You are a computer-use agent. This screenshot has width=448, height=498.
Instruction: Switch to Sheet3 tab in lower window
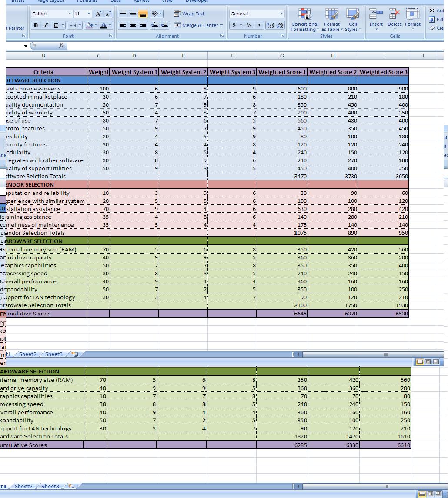pyautogui.click(x=50, y=486)
